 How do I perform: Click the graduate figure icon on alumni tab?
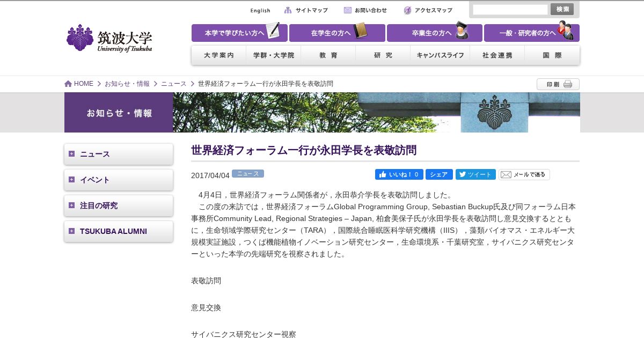tap(462, 31)
